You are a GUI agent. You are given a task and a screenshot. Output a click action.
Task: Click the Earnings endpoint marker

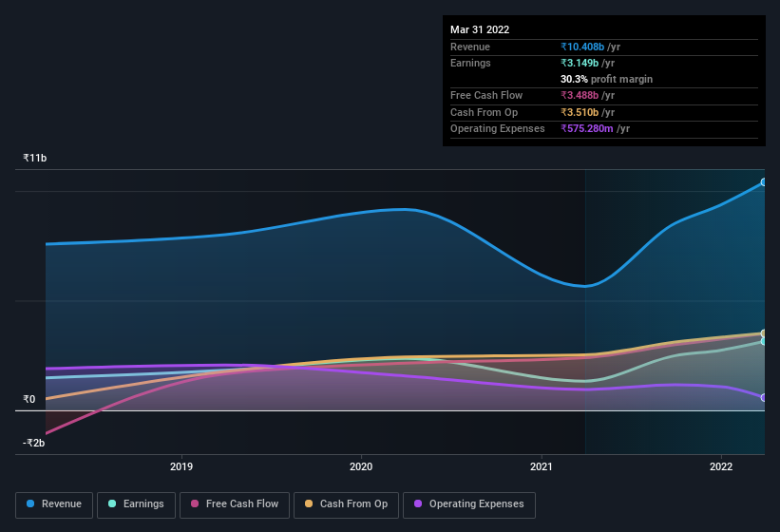(763, 342)
